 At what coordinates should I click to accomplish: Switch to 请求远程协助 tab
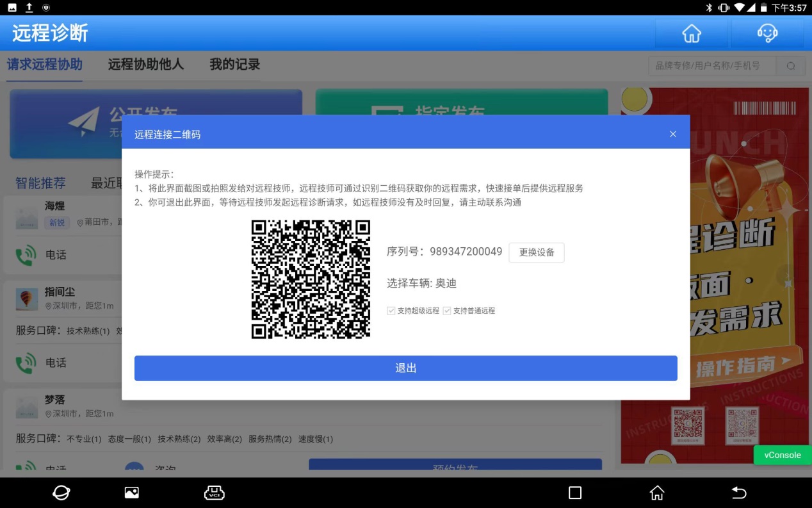(x=45, y=65)
